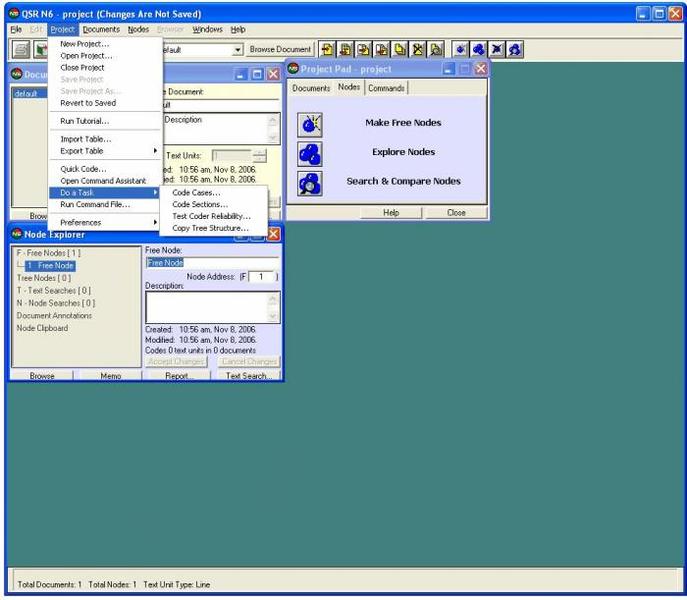Select F - Free Nodes [1] tree entry

[x=48, y=253]
